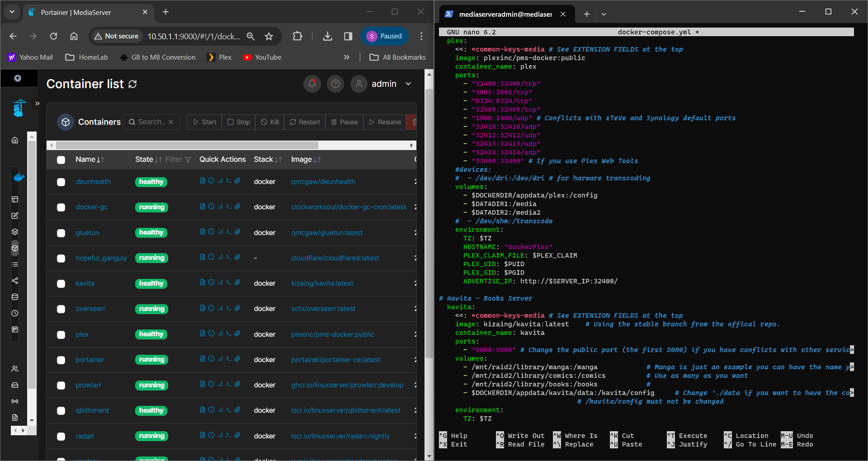Toggle the select-all containers checkbox
The image size is (868, 461).
tap(61, 160)
